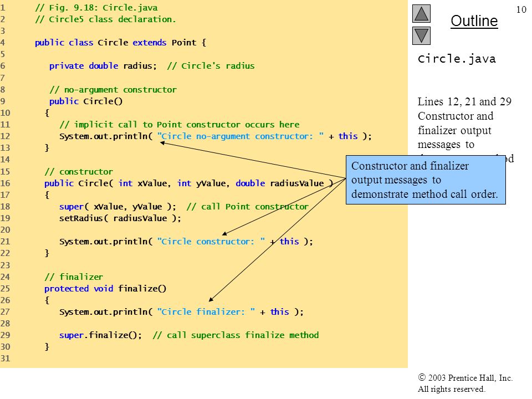Click the Prentice Hall copyright notice
Image resolution: width=532 pixels, height=399 pixels.
coord(465,383)
